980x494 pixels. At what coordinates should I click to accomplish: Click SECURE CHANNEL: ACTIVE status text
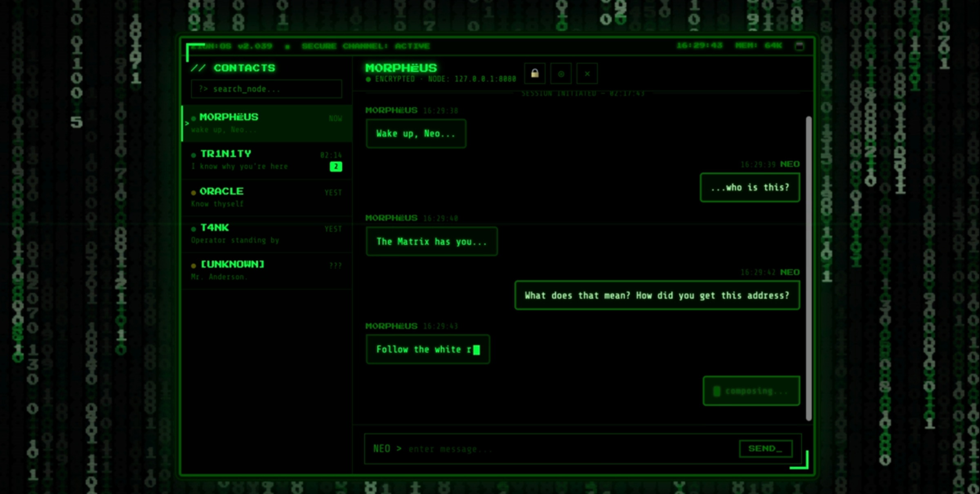(365, 46)
